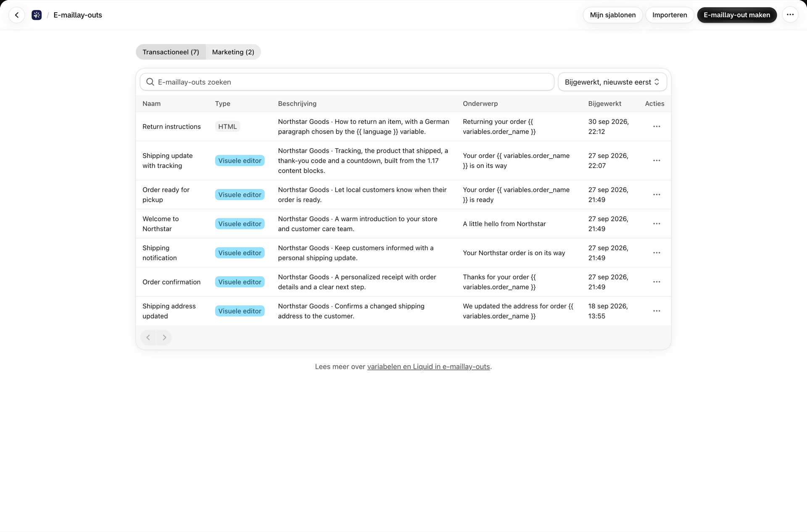This screenshot has height=532, width=807.
Task: Open the more options menu in header
Action: pyautogui.click(x=790, y=15)
